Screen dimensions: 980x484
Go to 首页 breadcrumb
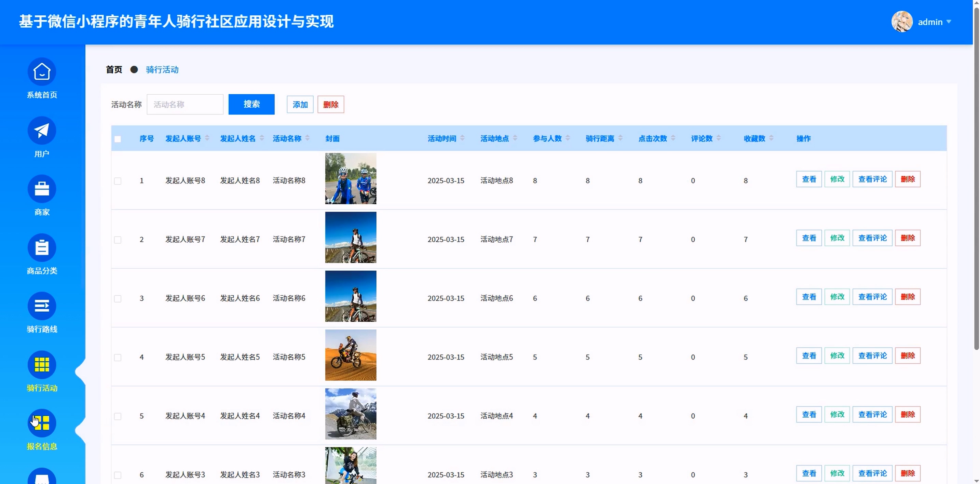tap(114, 70)
